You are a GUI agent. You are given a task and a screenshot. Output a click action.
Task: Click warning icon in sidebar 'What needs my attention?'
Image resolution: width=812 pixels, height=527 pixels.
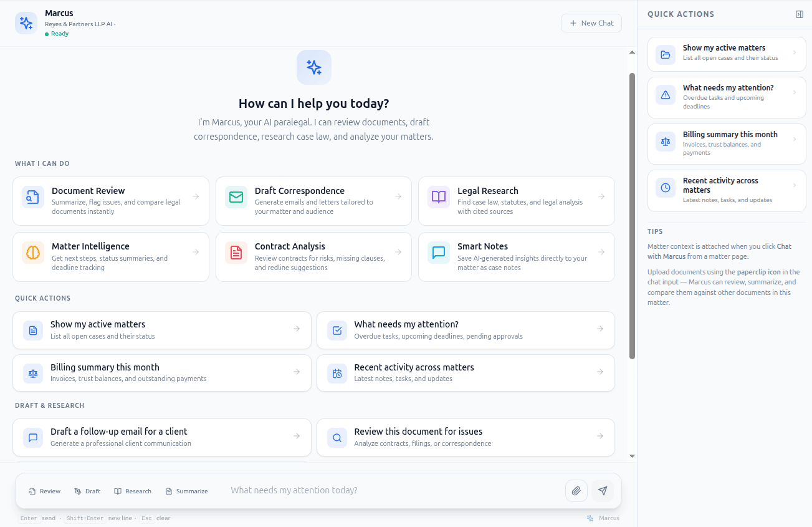[x=666, y=95]
